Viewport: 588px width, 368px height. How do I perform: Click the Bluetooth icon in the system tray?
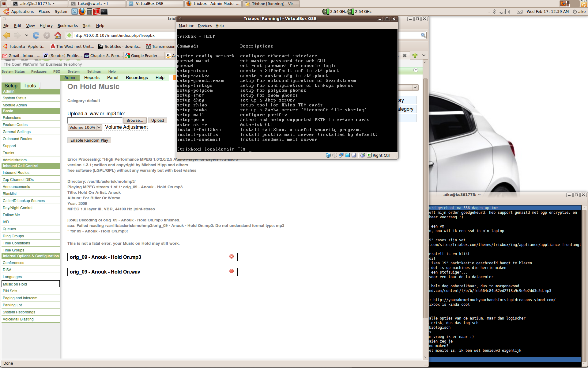coord(494,12)
